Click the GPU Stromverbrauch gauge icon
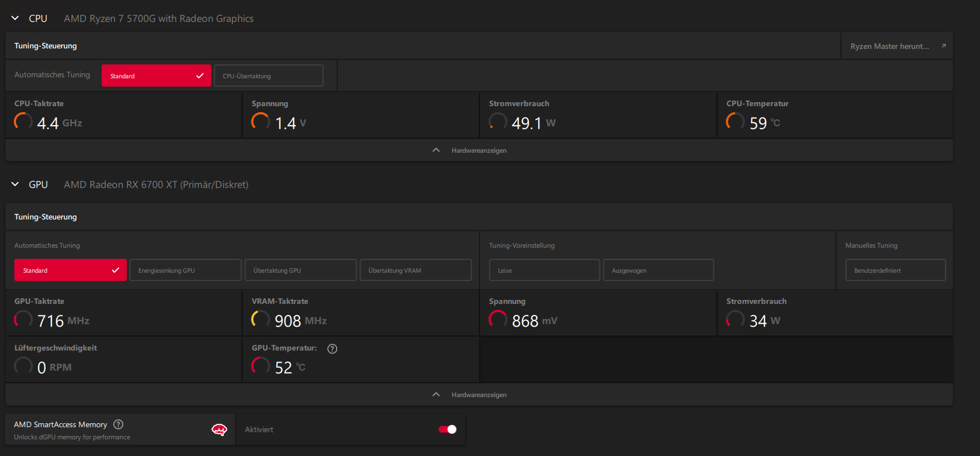The height and width of the screenshot is (456, 980). click(x=736, y=319)
